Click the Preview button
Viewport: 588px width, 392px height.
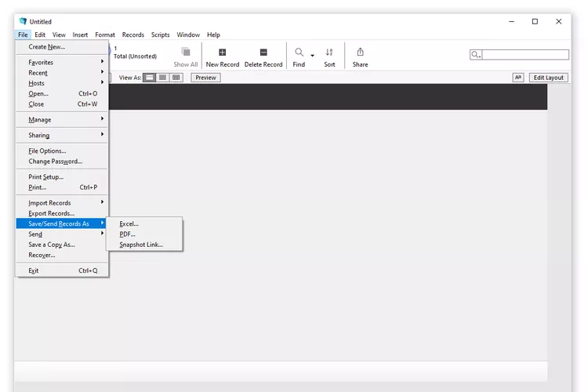coord(205,78)
